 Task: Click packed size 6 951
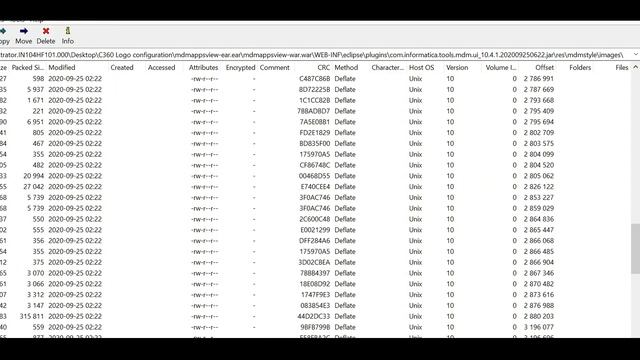tap(36, 122)
